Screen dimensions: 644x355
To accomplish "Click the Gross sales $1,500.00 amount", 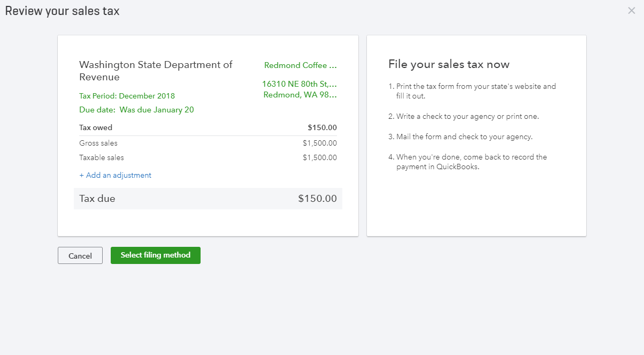I will coord(319,143).
